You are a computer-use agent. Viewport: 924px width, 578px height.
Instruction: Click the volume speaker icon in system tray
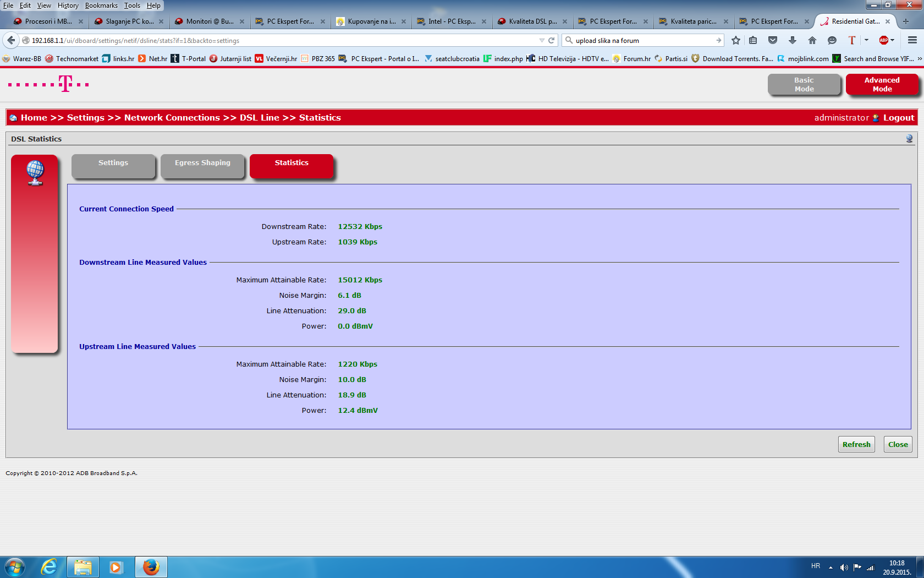[x=844, y=568]
